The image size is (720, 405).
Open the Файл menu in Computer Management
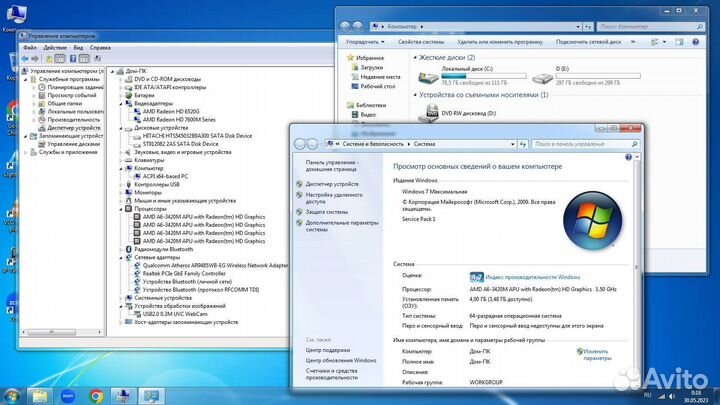[30, 47]
